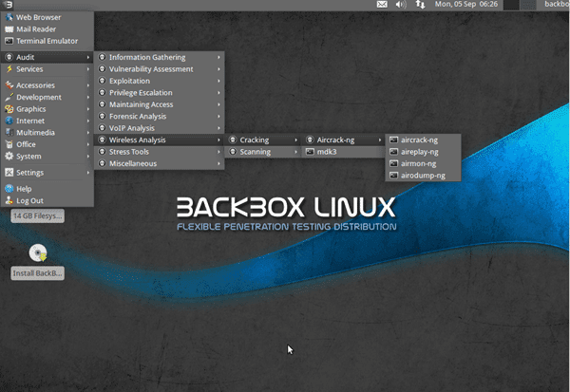The width and height of the screenshot is (570, 392).
Task: Click the Mail Reader icon
Action: pyautogui.click(x=9, y=29)
